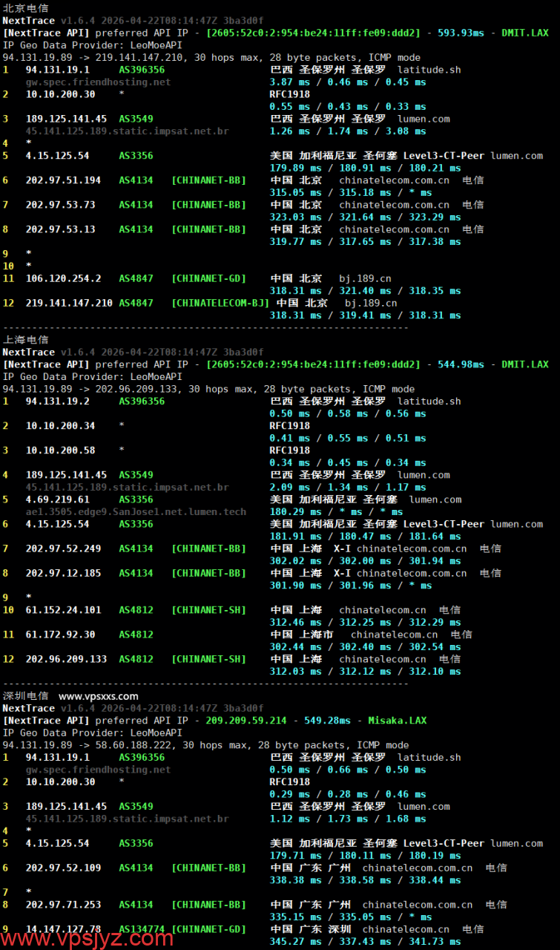Select the 深圳电信 section heading
The width and height of the screenshot is (560, 950).
26,696
